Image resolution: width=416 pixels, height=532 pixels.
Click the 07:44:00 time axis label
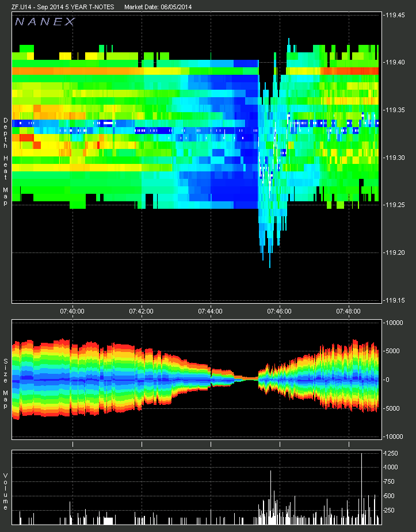coord(211,311)
